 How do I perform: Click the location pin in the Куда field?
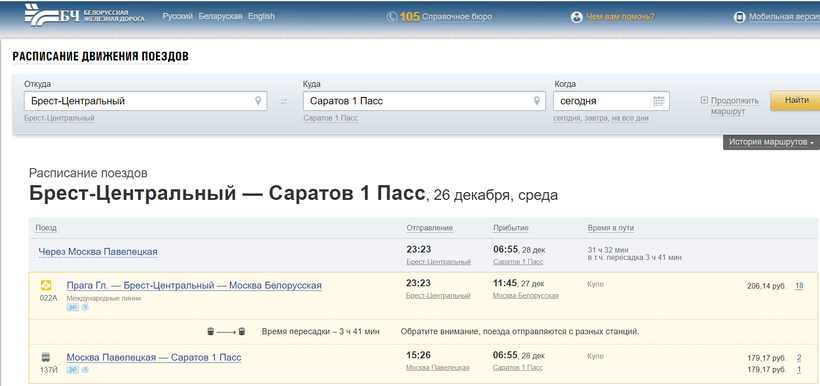(536, 100)
